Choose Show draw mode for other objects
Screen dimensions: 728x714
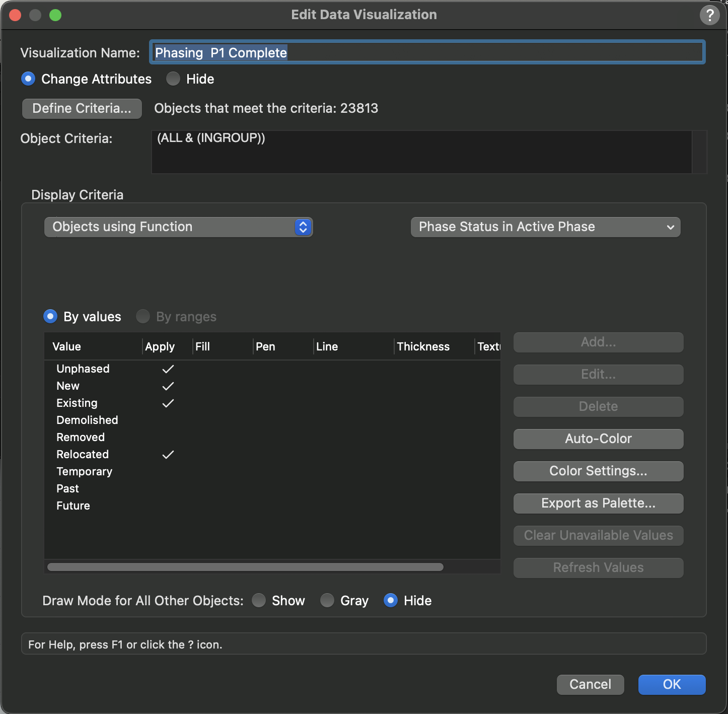coord(259,601)
